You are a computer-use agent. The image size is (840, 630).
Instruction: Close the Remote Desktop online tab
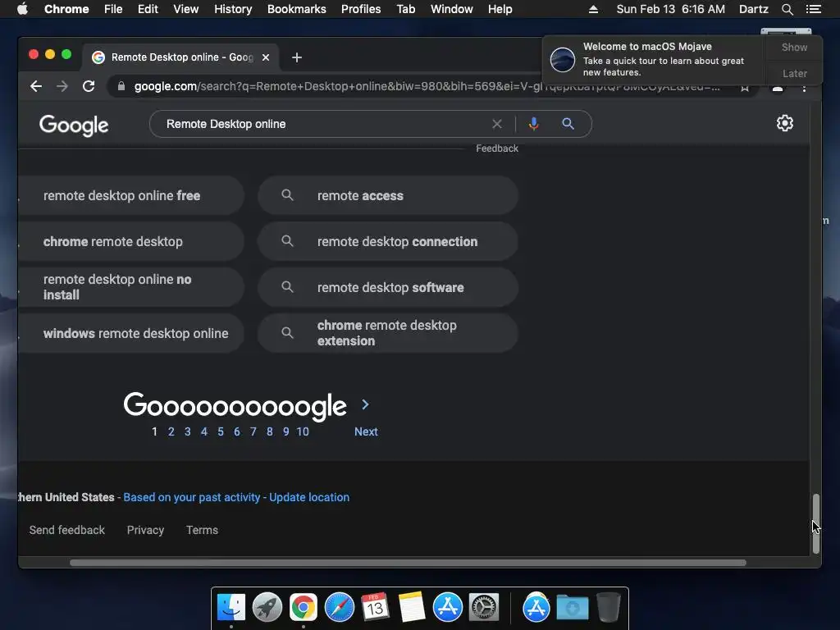pyautogui.click(x=266, y=57)
